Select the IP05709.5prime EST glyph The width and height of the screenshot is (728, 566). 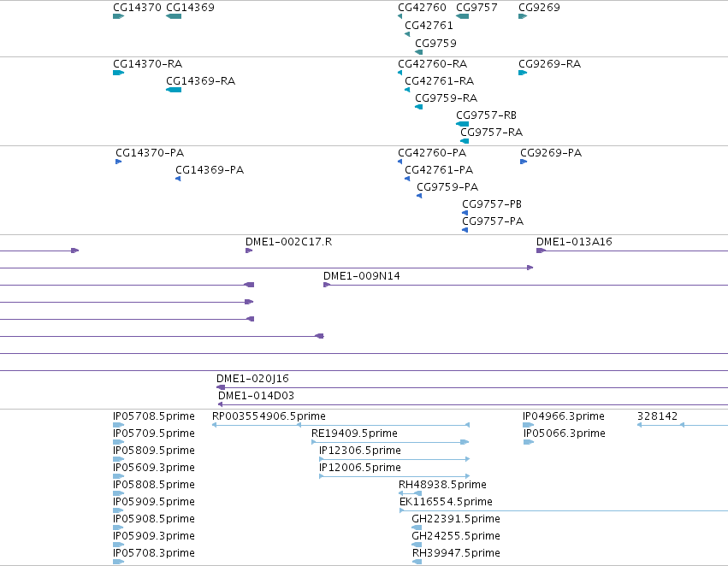tap(118, 442)
